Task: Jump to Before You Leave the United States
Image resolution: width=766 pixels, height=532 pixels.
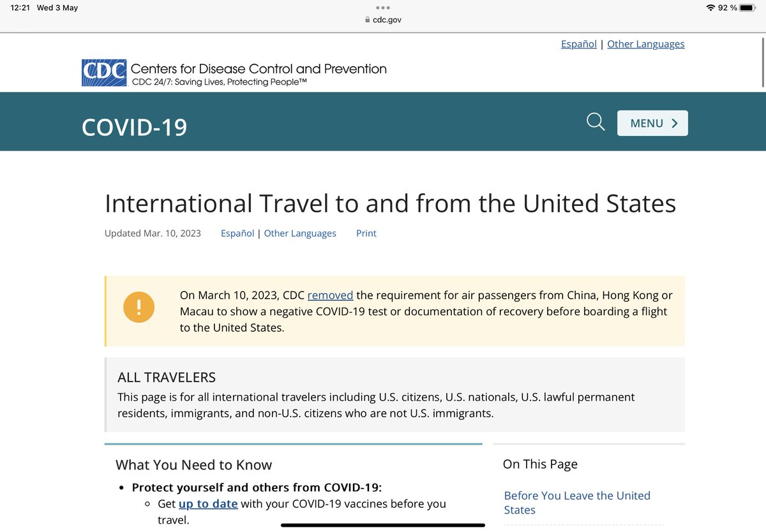Action: [x=577, y=503]
